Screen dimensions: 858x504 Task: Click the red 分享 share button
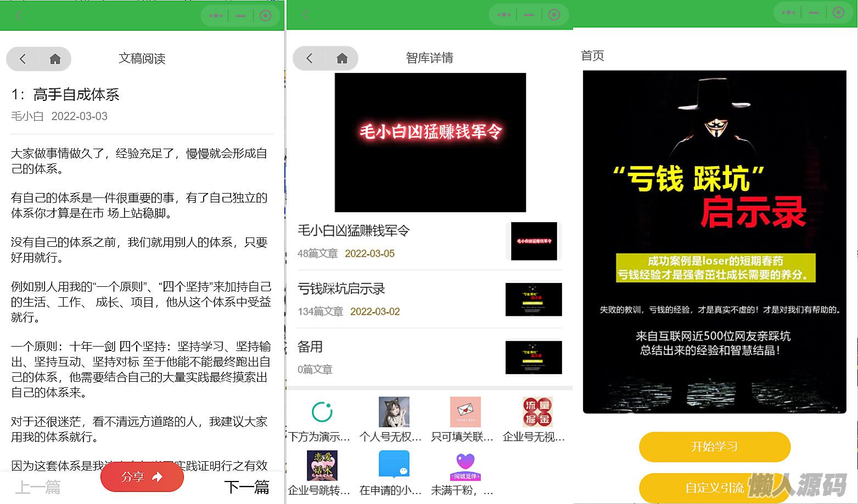pos(142,477)
